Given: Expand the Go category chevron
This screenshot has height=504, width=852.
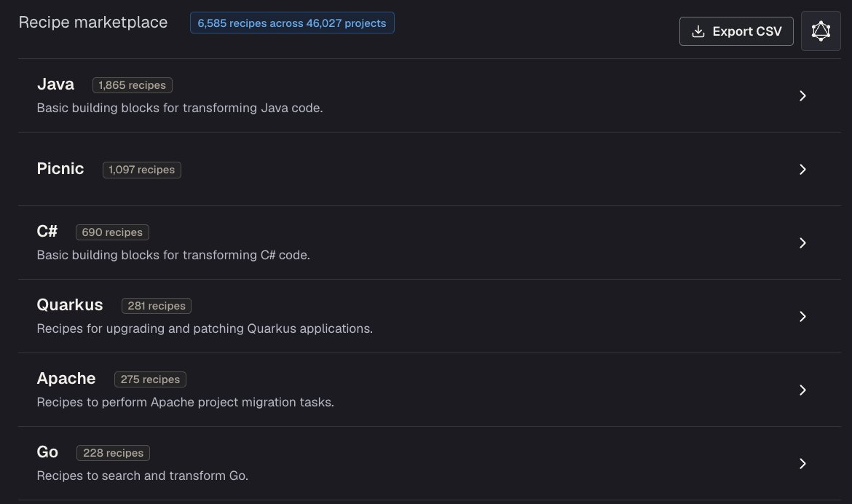Looking at the screenshot, I should [x=802, y=463].
